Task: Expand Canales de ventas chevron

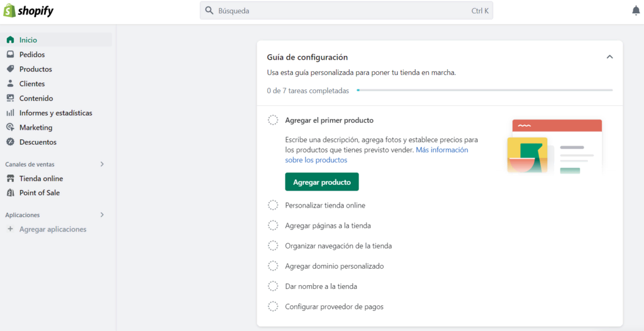Action: point(102,164)
